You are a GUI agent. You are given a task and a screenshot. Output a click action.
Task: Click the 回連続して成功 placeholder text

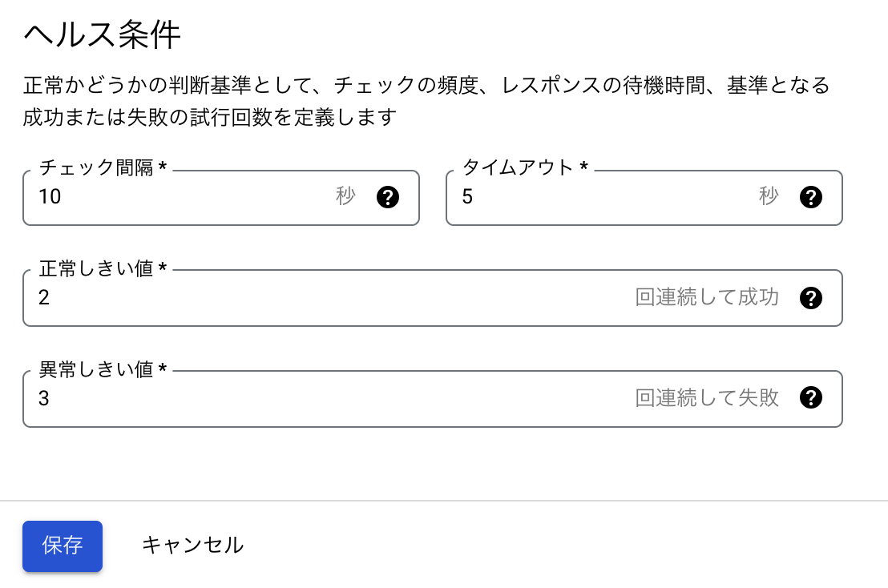(707, 297)
